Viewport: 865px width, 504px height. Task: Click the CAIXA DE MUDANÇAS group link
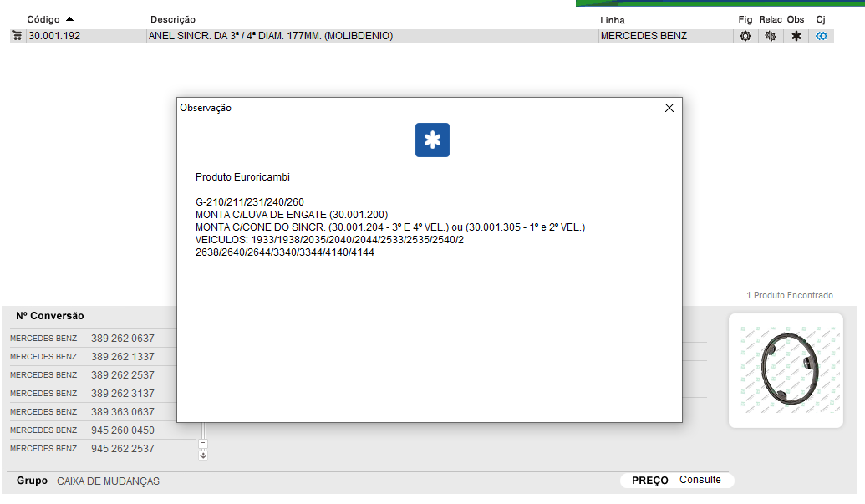[x=108, y=481]
